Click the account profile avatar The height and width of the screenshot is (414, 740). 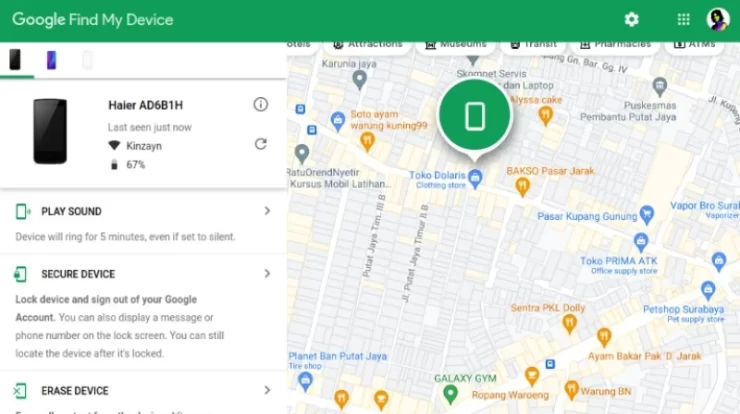(x=718, y=19)
